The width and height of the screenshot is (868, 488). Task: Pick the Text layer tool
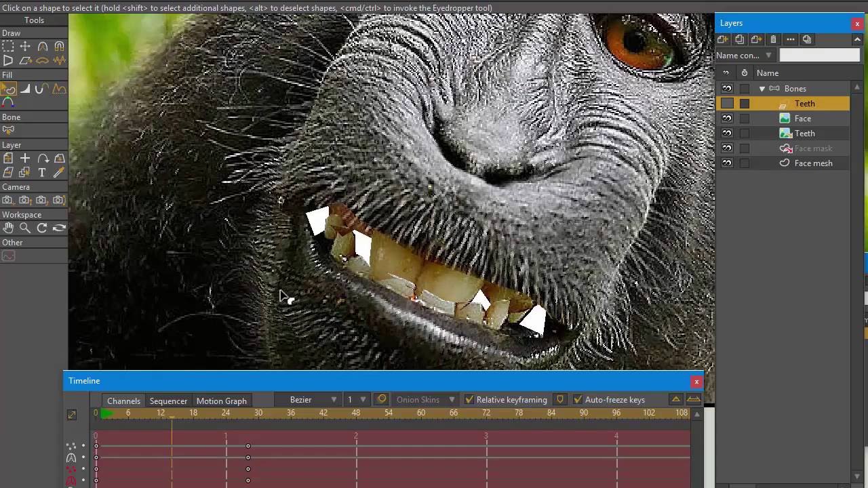pyautogui.click(x=42, y=173)
